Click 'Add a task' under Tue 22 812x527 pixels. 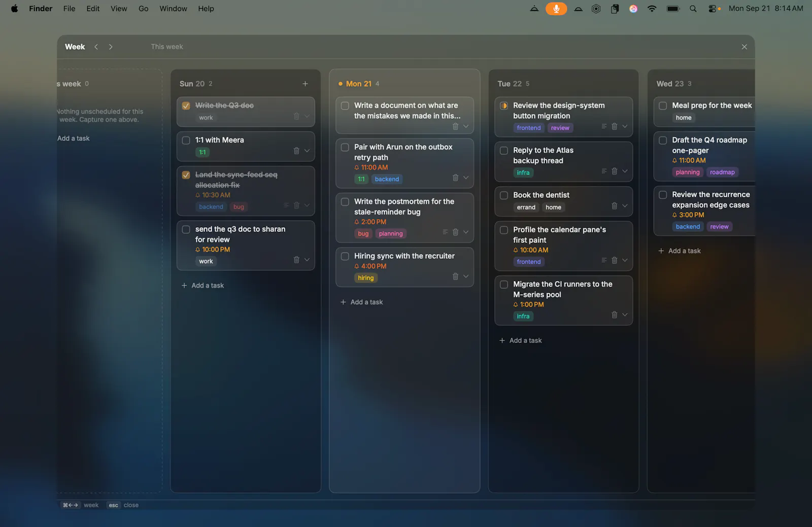(520, 341)
